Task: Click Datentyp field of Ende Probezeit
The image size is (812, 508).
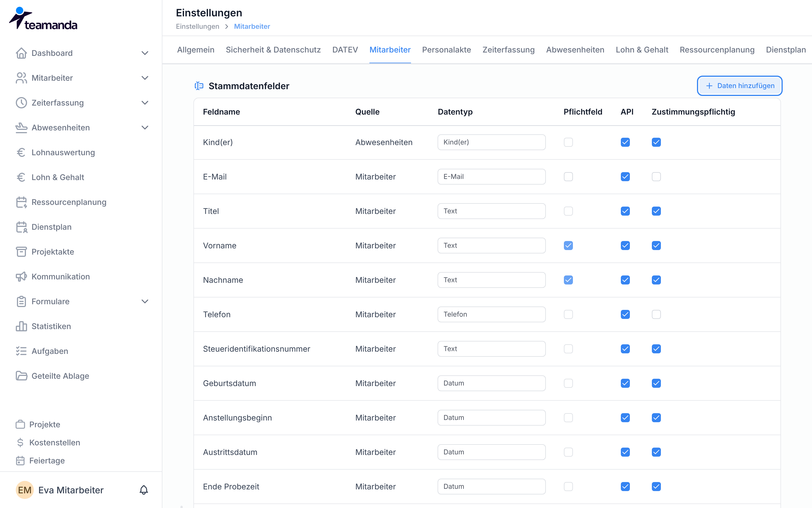Action: (491, 487)
